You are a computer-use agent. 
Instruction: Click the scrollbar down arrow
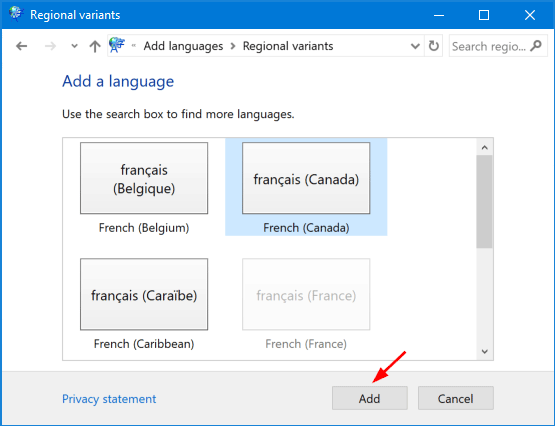click(x=485, y=352)
